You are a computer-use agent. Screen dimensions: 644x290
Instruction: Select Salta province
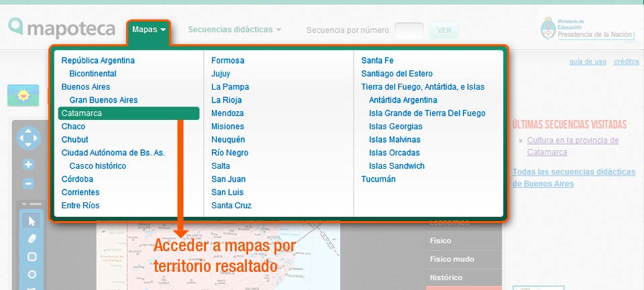tap(221, 166)
